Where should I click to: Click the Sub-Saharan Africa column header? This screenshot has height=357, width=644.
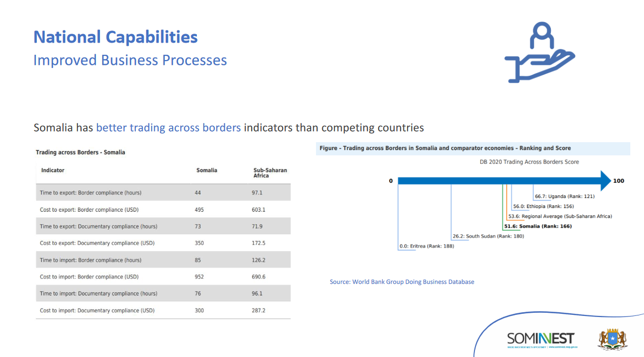tap(270, 173)
